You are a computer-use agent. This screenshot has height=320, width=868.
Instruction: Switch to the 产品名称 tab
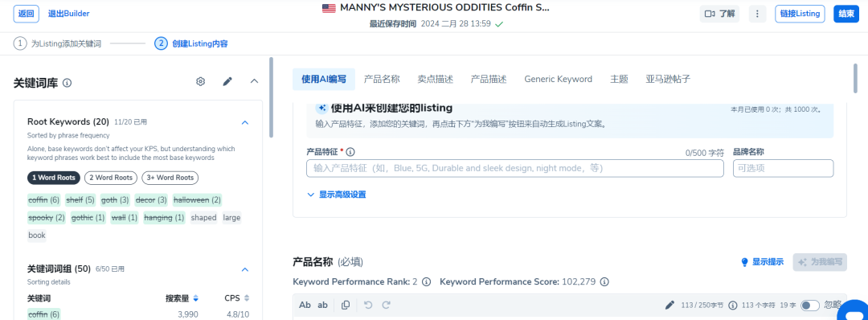pos(382,79)
